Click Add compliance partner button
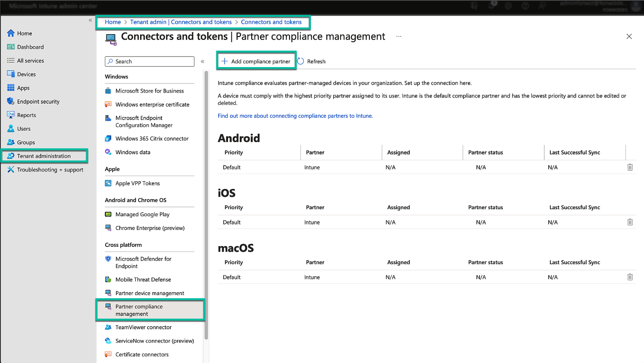Viewport: 644px width, 363px height. tap(256, 61)
